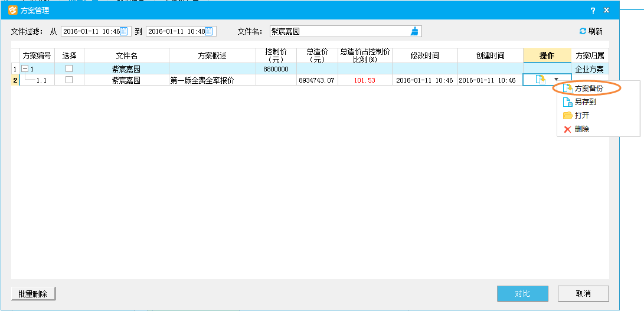644x311 pixels.
Task: Tick the checkbox for scheme 1.1 row
Action: [x=69, y=80]
